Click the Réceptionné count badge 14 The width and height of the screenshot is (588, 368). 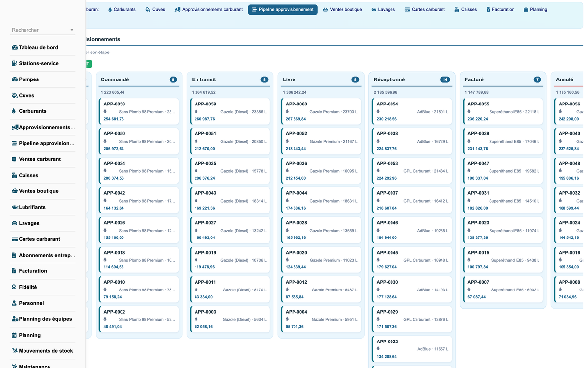(445, 79)
